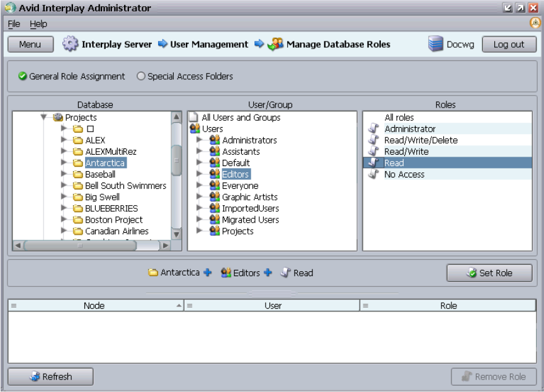This screenshot has height=392, width=544.
Task: Click the All Users and Groups document icon
Action: pyautogui.click(x=194, y=118)
